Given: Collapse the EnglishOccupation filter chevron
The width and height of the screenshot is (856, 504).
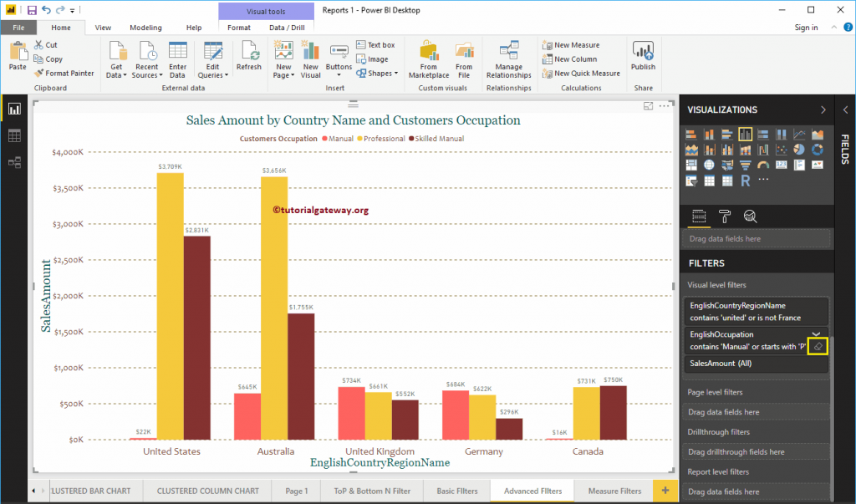Looking at the screenshot, I should (x=816, y=333).
